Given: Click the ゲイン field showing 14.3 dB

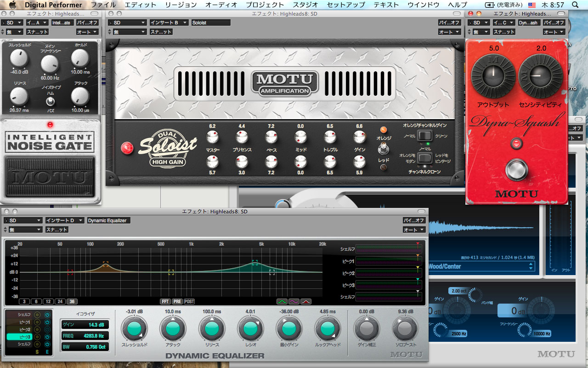Looking at the screenshot, I should (85, 325).
